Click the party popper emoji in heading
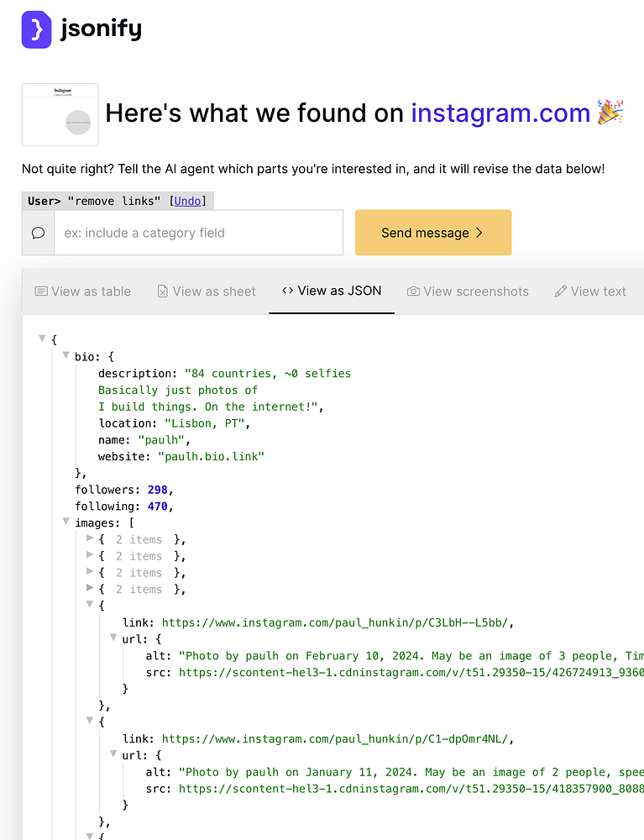 tap(610, 113)
